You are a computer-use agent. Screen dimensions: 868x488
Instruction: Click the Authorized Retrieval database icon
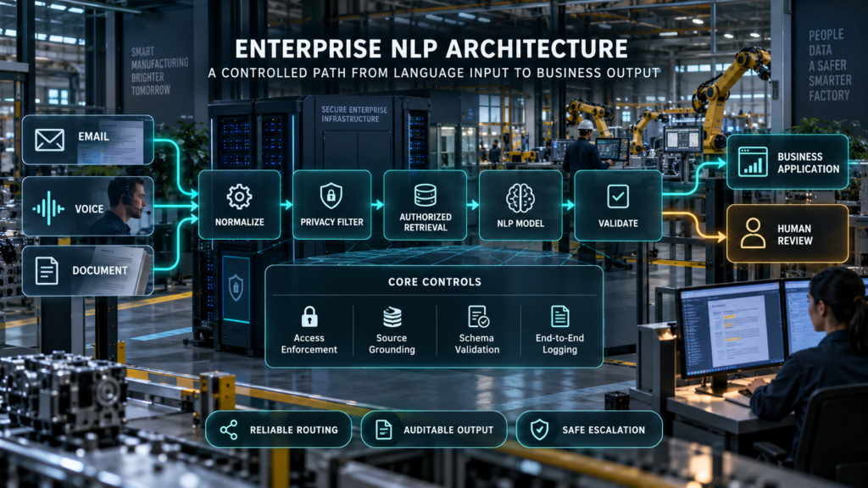pyautogui.click(x=426, y=196)
